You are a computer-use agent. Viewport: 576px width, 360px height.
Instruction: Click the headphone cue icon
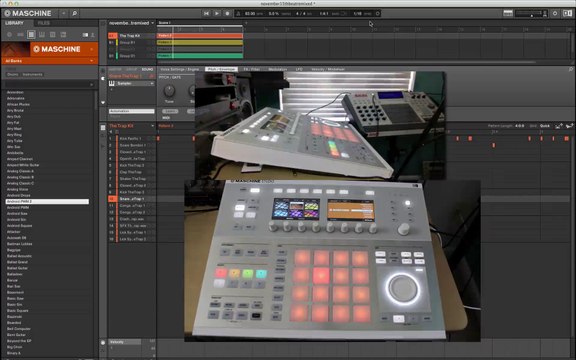click(x=545, y=14)
